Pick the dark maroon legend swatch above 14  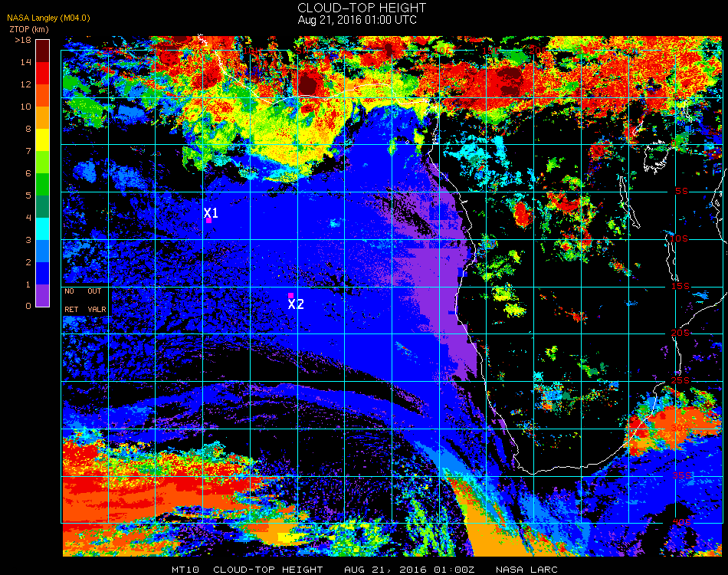tap(42, 51)
